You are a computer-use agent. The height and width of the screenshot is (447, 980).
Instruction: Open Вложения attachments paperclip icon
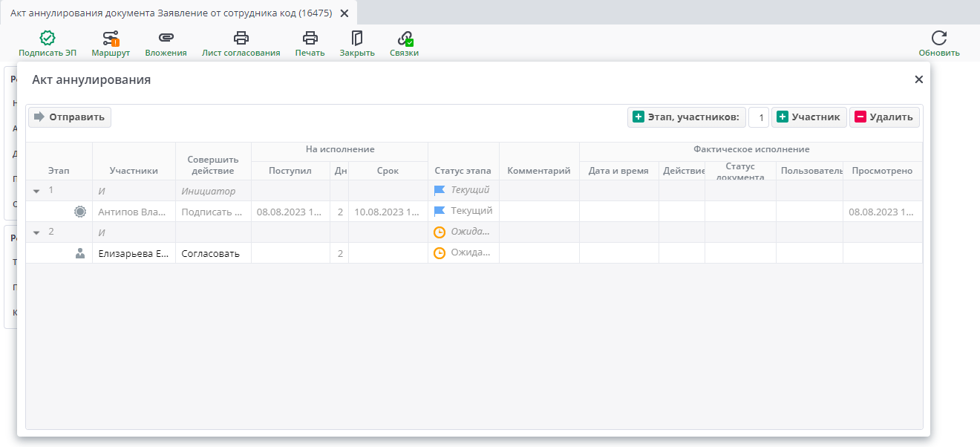[166, 39]
